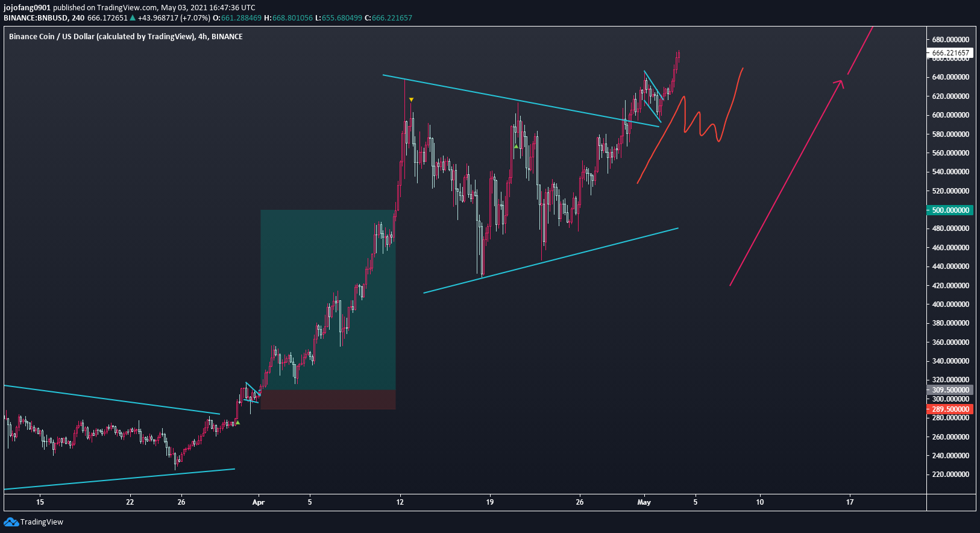Click the TradingView logo icon

pyautogui.click(x=11, y=522)
